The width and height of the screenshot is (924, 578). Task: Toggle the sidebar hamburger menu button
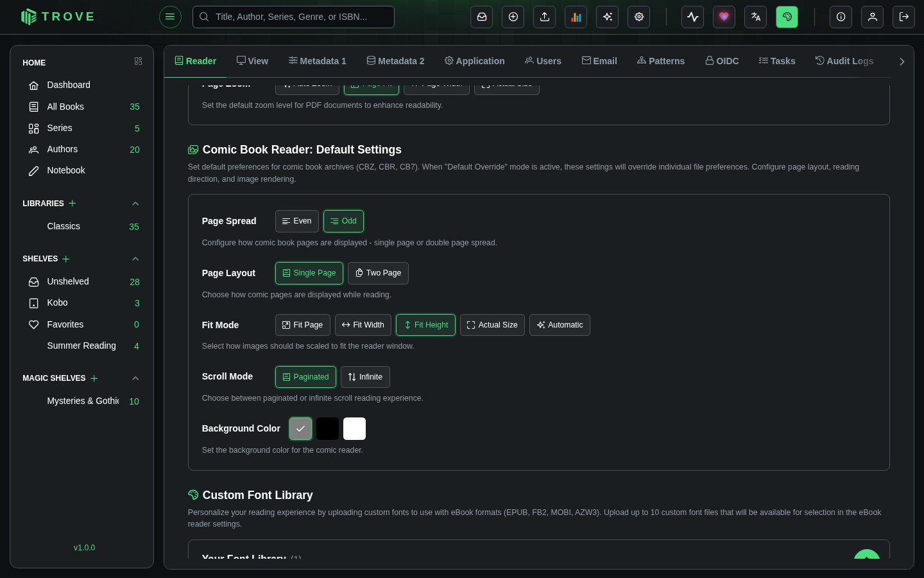click(x=170, y=17)
